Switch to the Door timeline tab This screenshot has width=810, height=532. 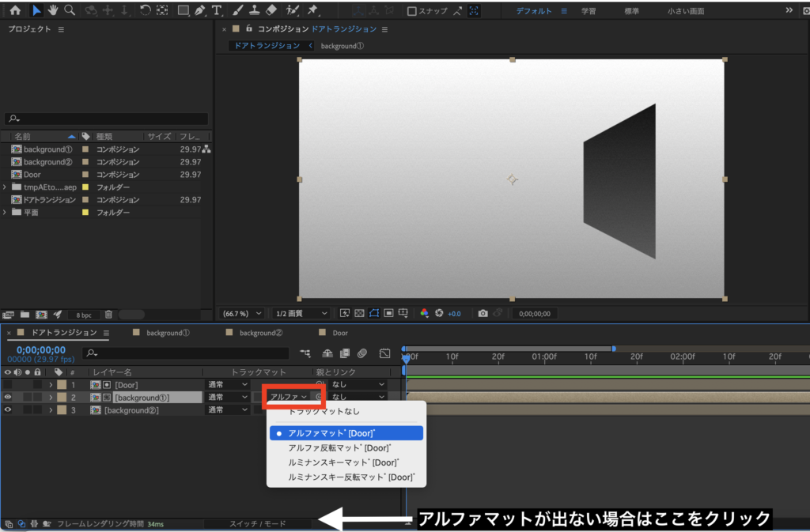pos(339,333)
